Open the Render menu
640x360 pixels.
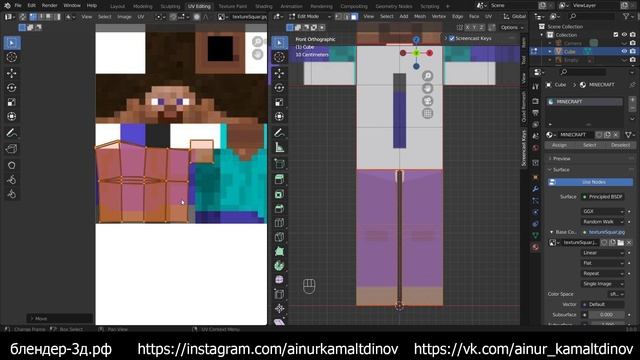(x=49, y=6)
